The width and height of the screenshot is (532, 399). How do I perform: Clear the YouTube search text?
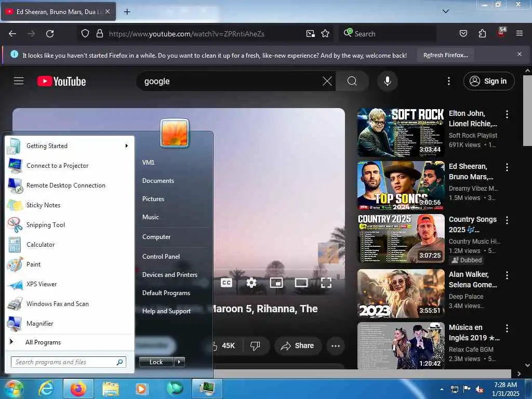click(327, 81)
